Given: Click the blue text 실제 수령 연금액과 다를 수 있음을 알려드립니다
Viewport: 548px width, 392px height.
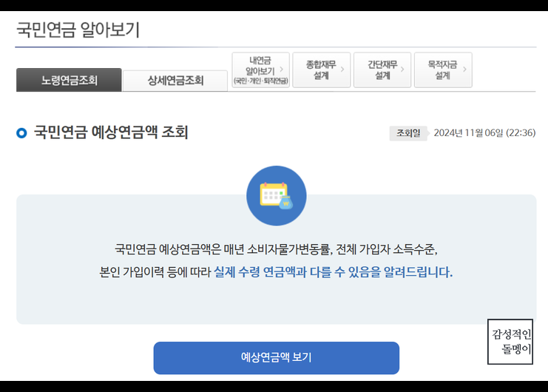Looking at the screenshot, I should point(333,272).
